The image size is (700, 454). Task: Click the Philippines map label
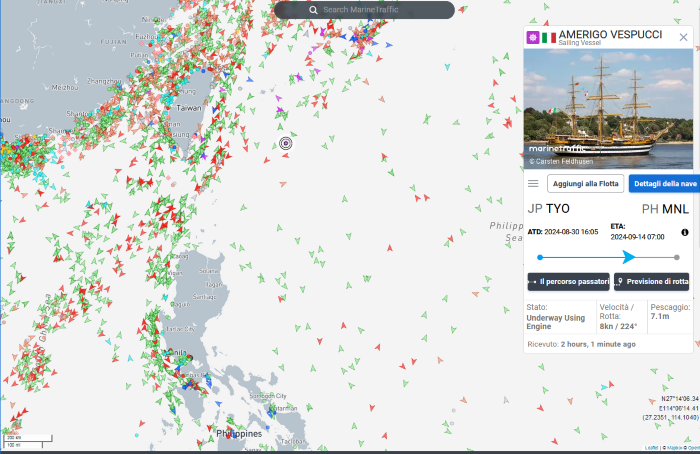[x=239, y=433]
